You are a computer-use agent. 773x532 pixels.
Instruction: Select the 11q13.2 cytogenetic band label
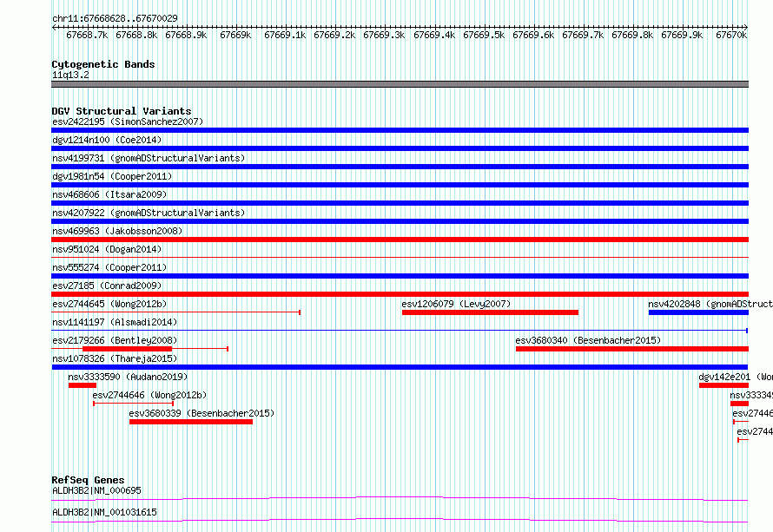[70, 75]
